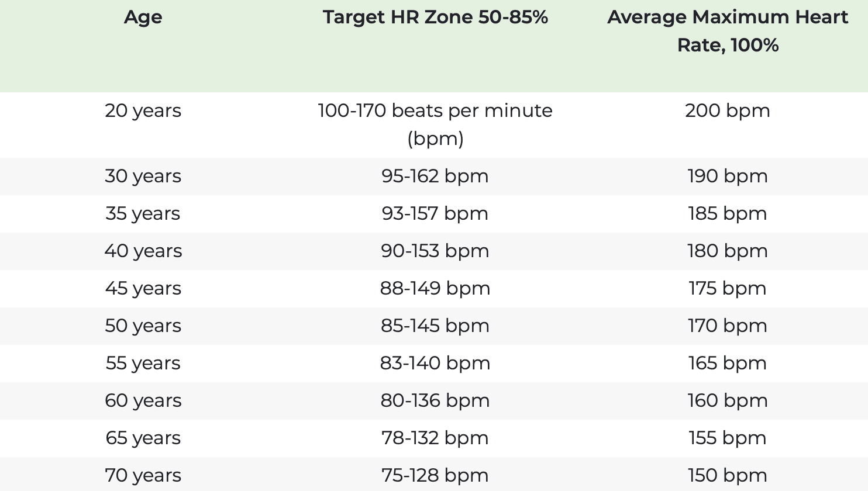Viewport: 868px width, 491px height.
Task: Click the 88-149 bpm cell
Action: [435, 288]
